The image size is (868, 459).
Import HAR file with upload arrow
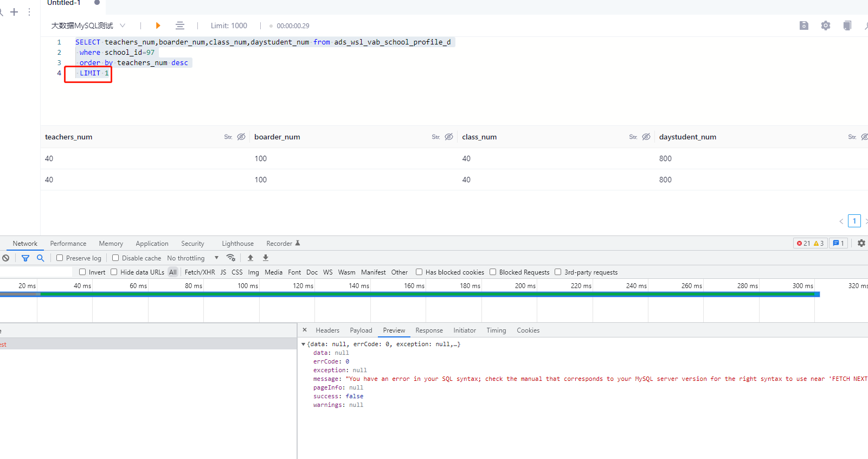coord(250,258)
